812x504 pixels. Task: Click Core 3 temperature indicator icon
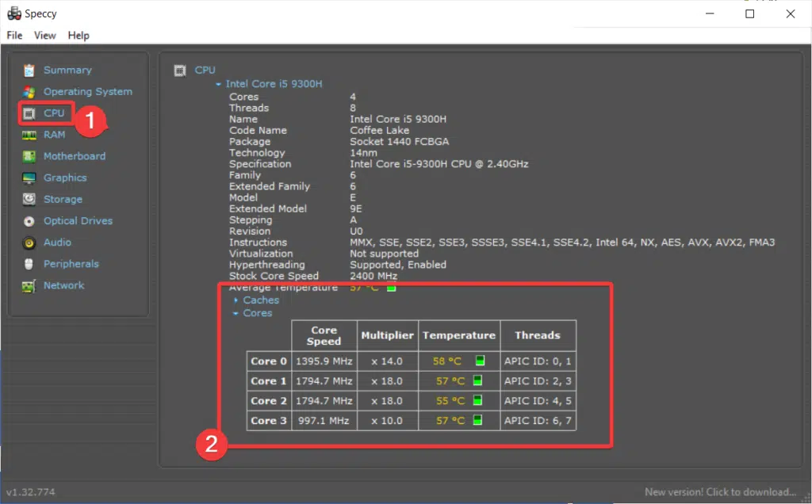click(477, 420)
